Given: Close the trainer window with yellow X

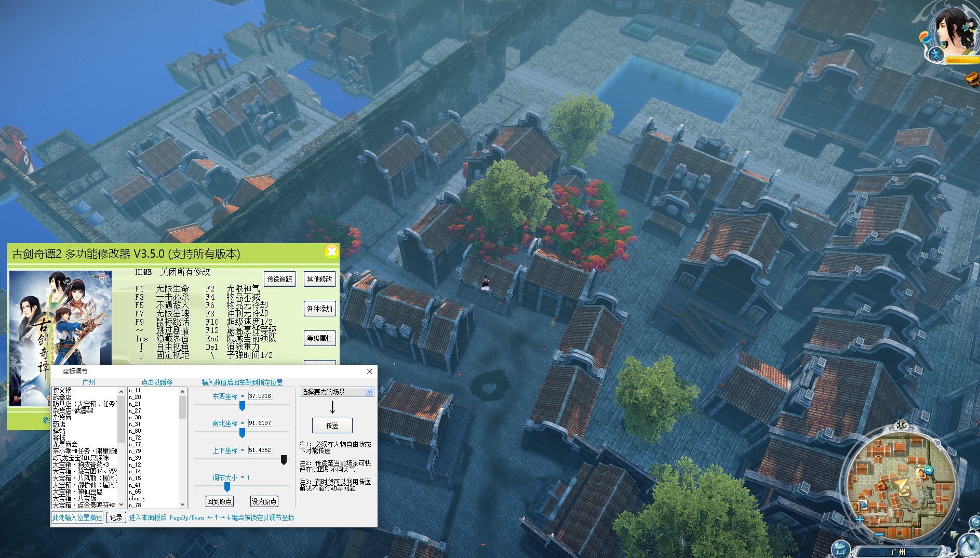Looking at the screenshot, I should click(331, 252).
